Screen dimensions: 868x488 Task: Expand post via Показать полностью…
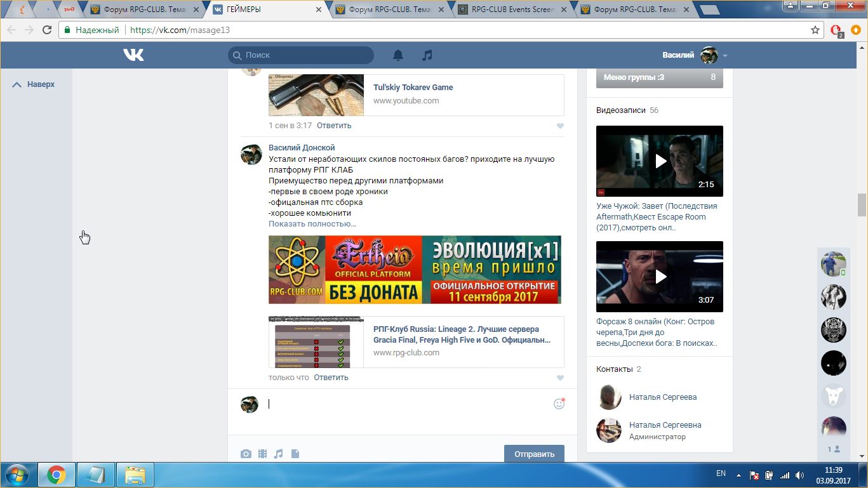pyautogui.click(x=312, y=224)
